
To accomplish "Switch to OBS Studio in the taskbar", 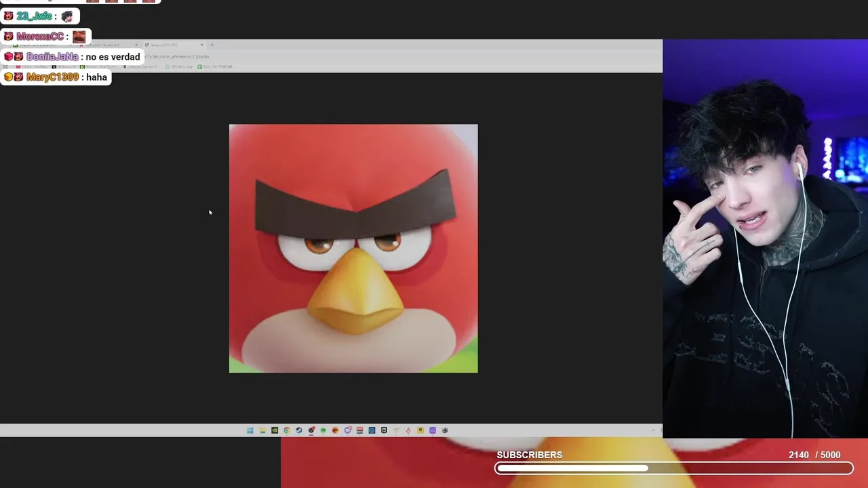I will point(311,430).
